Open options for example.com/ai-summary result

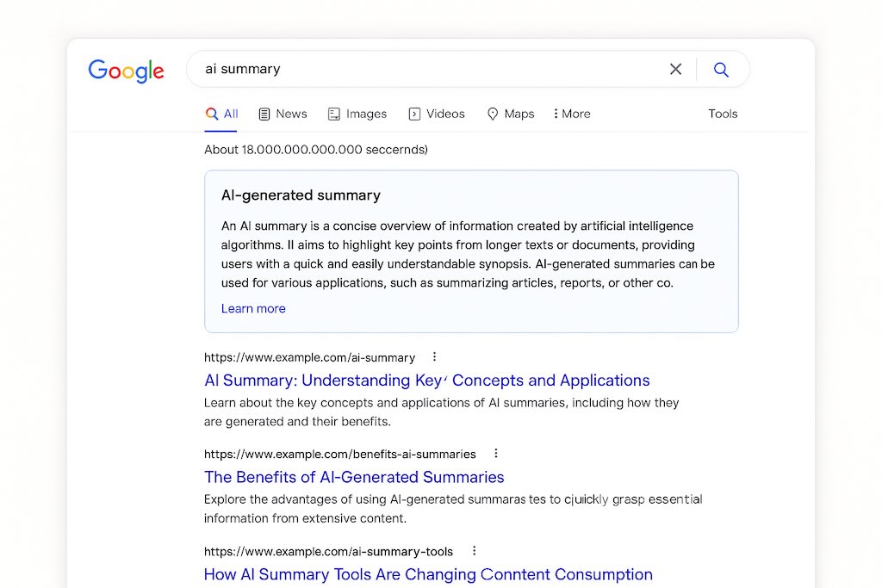434,357
